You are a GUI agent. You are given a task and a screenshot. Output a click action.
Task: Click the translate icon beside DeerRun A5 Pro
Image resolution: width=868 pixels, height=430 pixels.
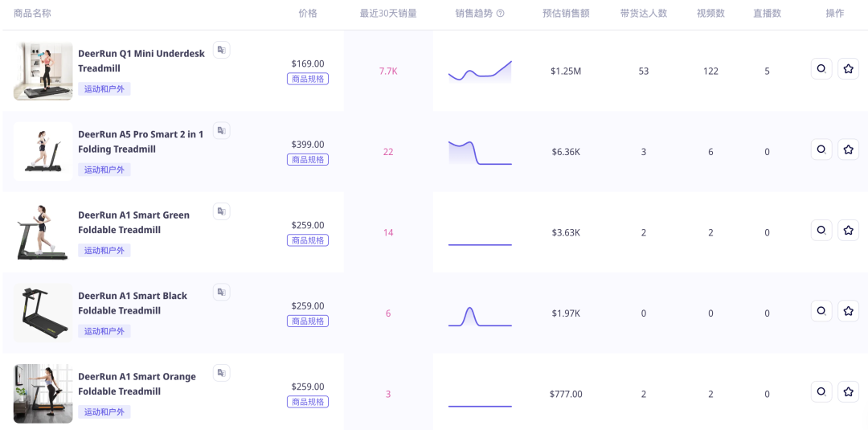point(221,130)
